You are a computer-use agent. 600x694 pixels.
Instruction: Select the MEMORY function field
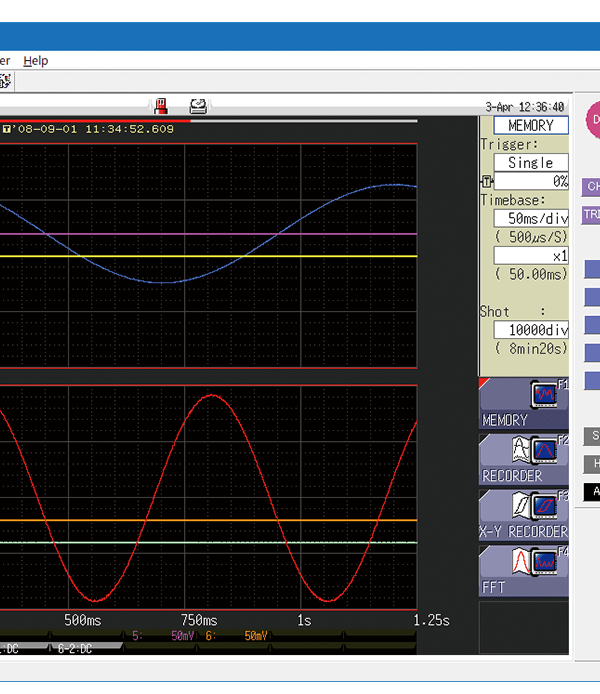531,126
